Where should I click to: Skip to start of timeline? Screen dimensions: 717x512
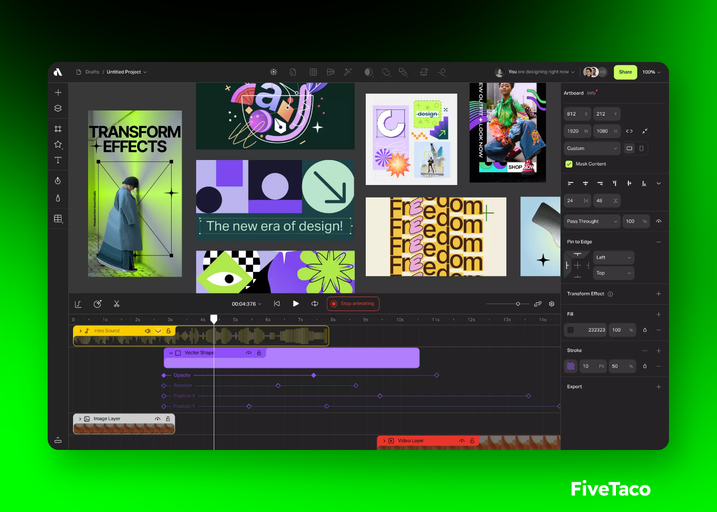coord(277,304)
